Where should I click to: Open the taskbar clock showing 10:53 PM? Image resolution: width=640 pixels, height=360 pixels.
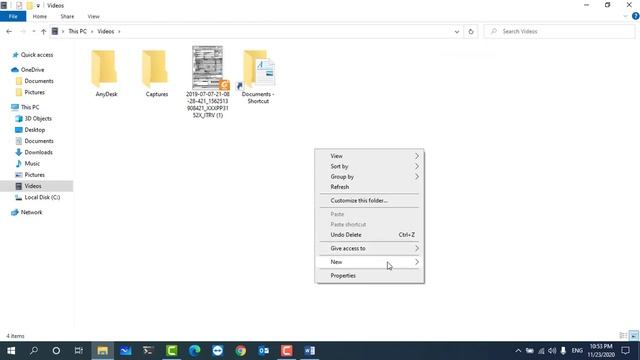click(601, 351)
